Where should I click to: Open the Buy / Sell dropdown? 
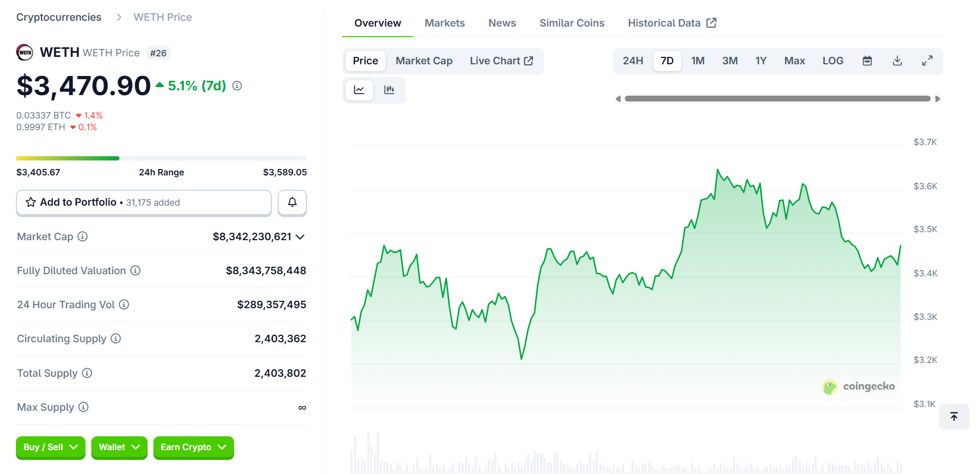click(50, 447)
